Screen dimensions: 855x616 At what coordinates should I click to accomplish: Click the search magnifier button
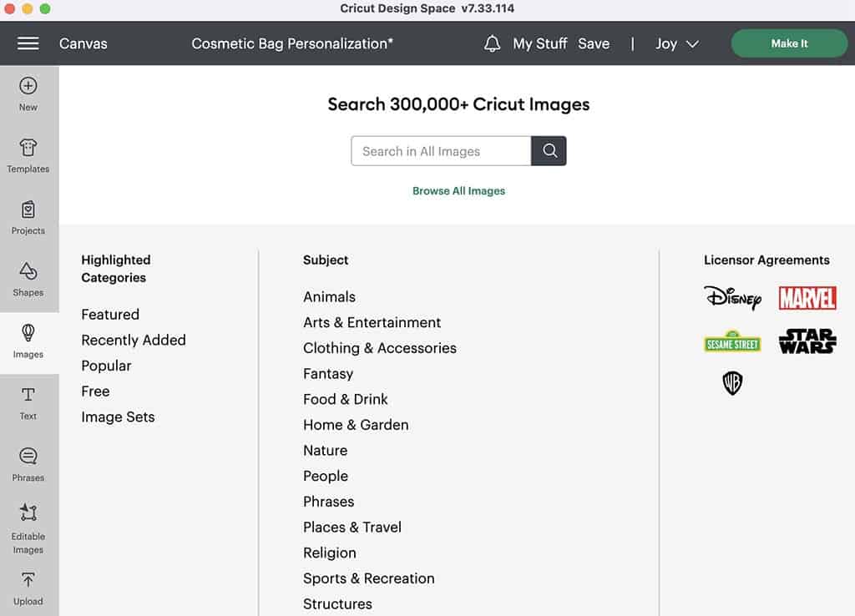tap(549, 151)
